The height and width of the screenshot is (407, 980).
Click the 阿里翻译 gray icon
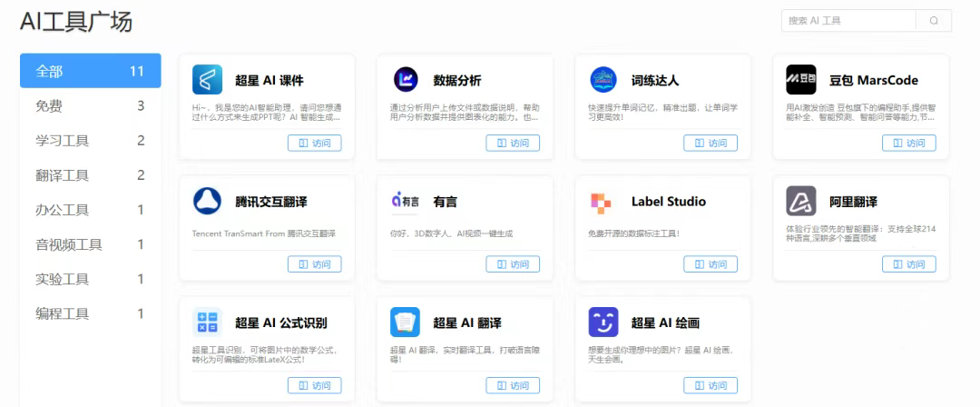tap(801, 201)
